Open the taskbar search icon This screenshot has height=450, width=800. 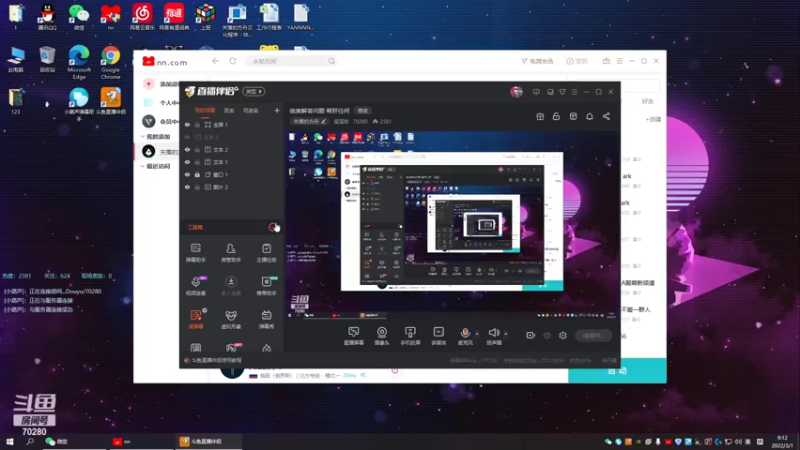pyautogui.click(x=30, y=442)
